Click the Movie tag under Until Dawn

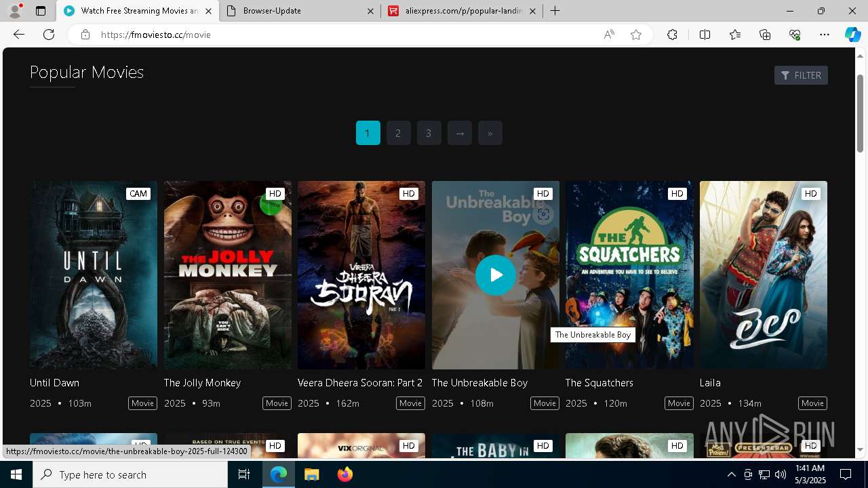142,403
